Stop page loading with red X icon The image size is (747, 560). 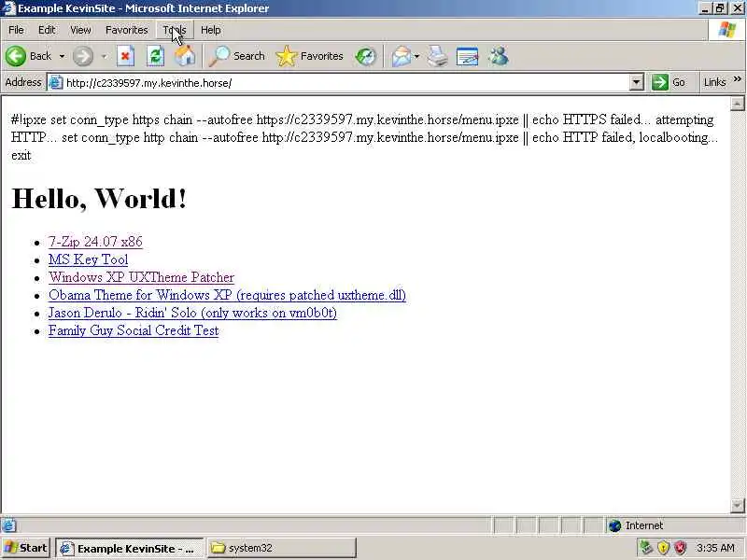[x=125, y=56]
